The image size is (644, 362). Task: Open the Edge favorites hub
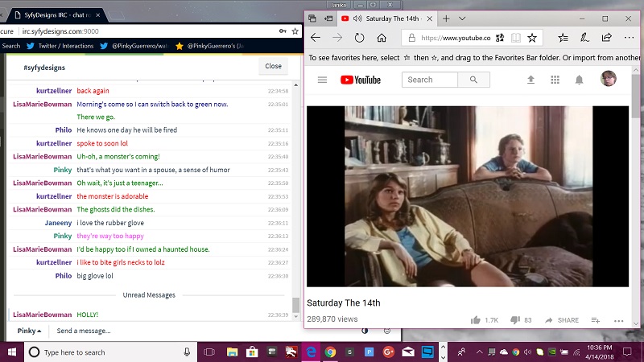(x=563, y=38)
